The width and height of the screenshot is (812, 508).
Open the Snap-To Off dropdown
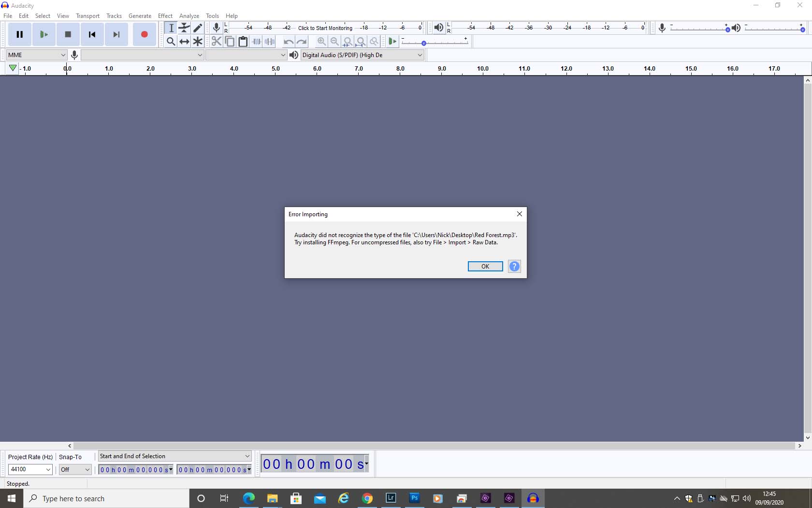[75, 469]
